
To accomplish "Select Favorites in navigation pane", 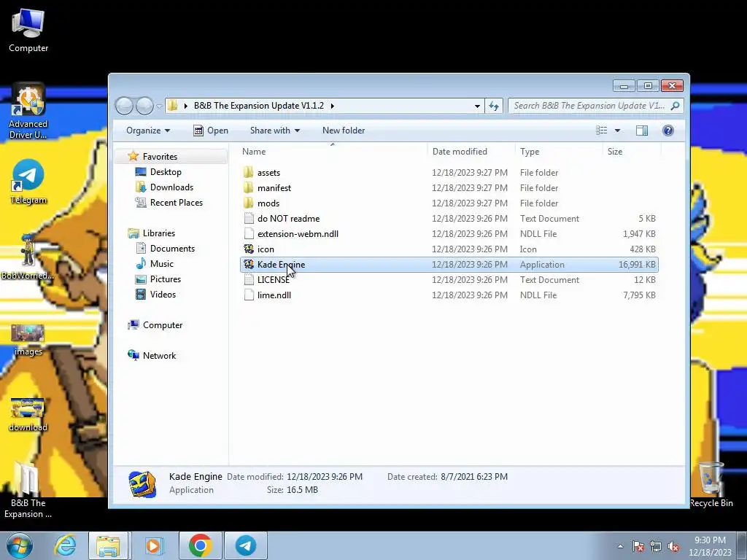I will 160,157.
